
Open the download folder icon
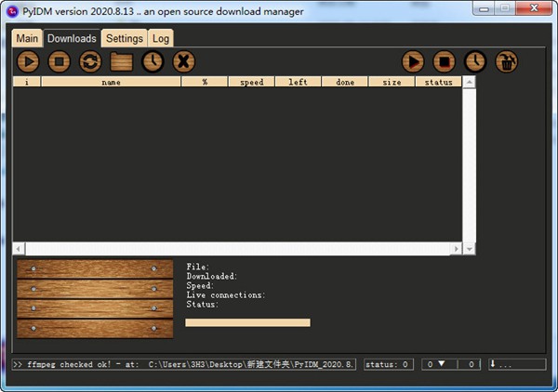tap(121, 62)
